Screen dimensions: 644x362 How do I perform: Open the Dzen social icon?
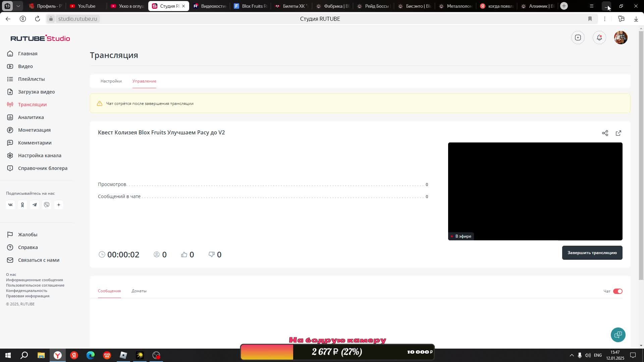59,205
